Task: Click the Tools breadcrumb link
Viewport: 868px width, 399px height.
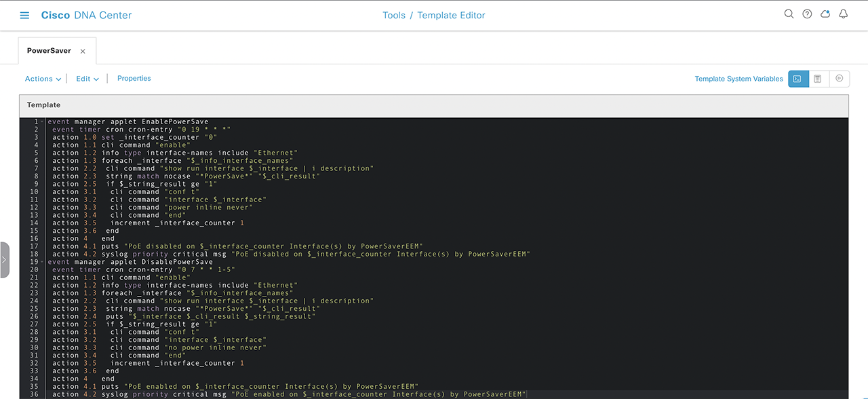Action: pyautogui.click(x=393, y=15)
